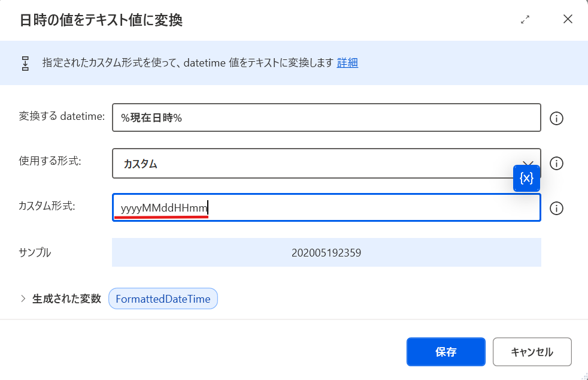The width and height of the screenshot is (588, 380).
Task: Close the conversion dialog with X
Action: pos(568,19)
